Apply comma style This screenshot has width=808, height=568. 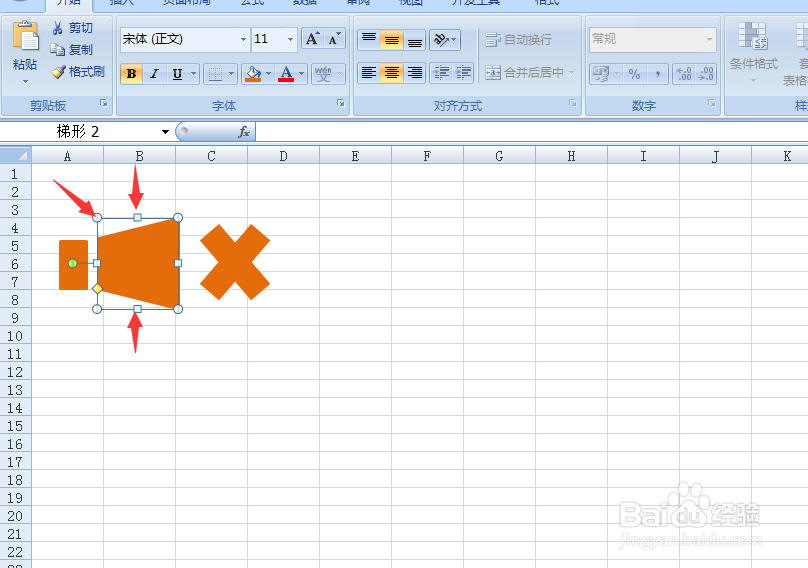click(657, 74)
